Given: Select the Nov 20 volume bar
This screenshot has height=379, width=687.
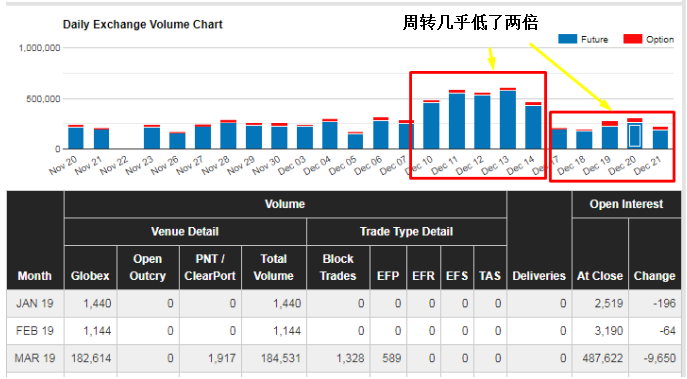Looking at the screenshot, I should (x=76, y=137).
